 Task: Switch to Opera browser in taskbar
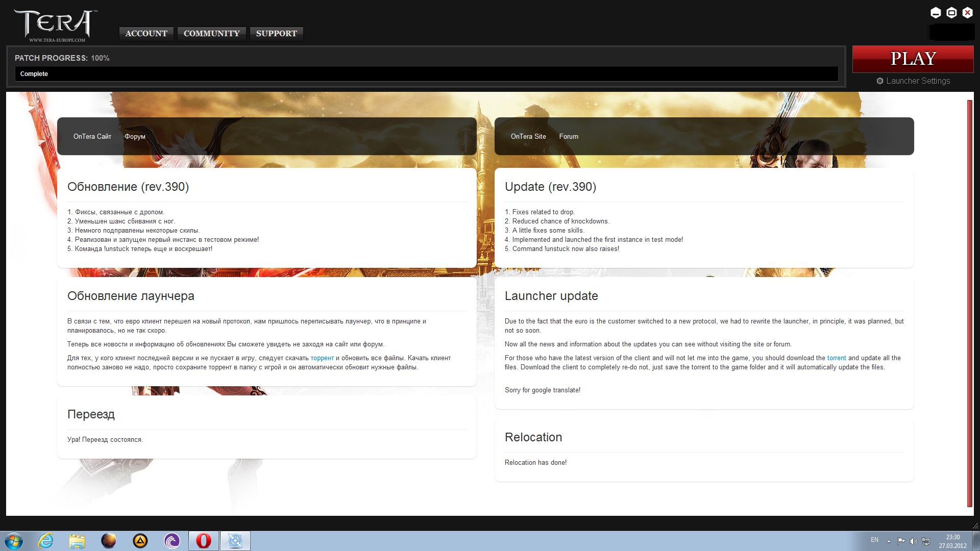204,541
